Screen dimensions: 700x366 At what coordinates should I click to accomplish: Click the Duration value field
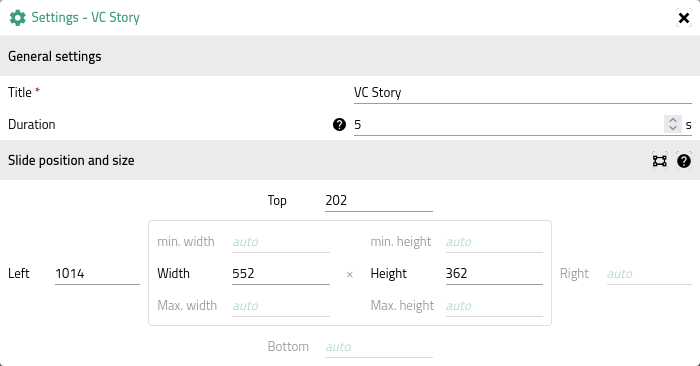508,125
